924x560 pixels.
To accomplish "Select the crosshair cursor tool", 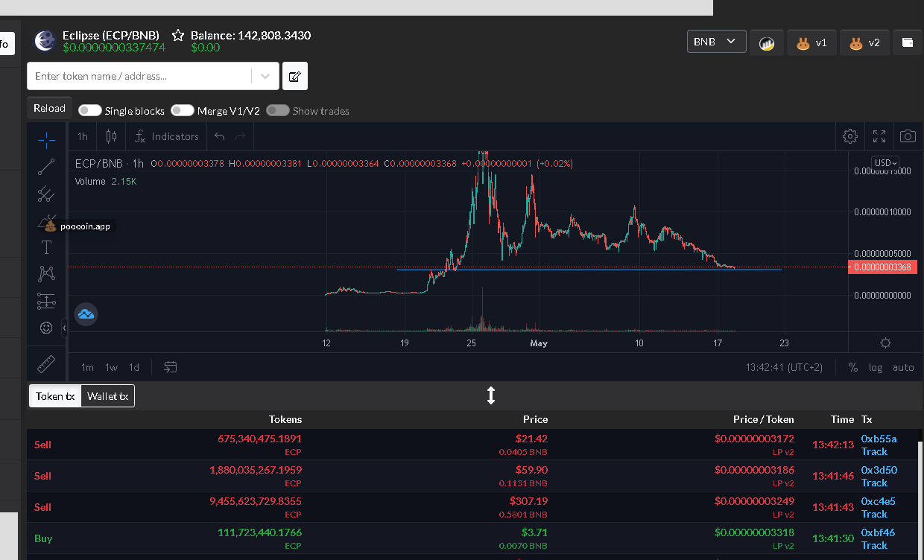I will click(46, 139).
